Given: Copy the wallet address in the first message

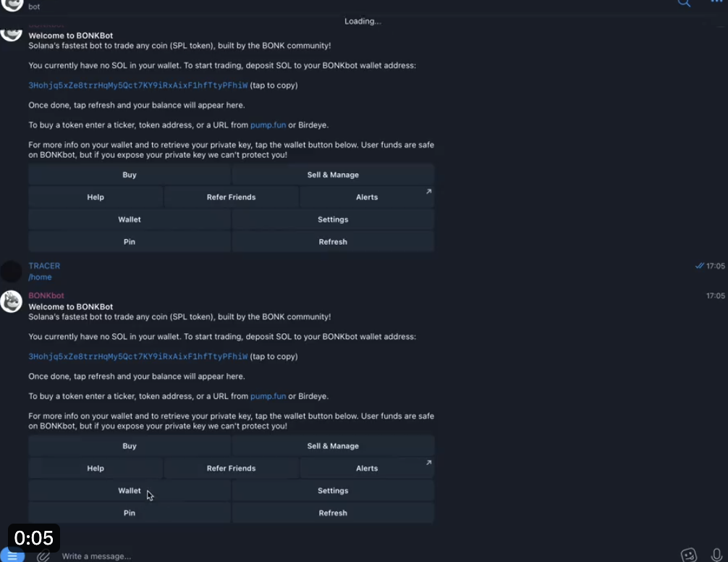Looking at the screenshot, I should pos(138,85).
